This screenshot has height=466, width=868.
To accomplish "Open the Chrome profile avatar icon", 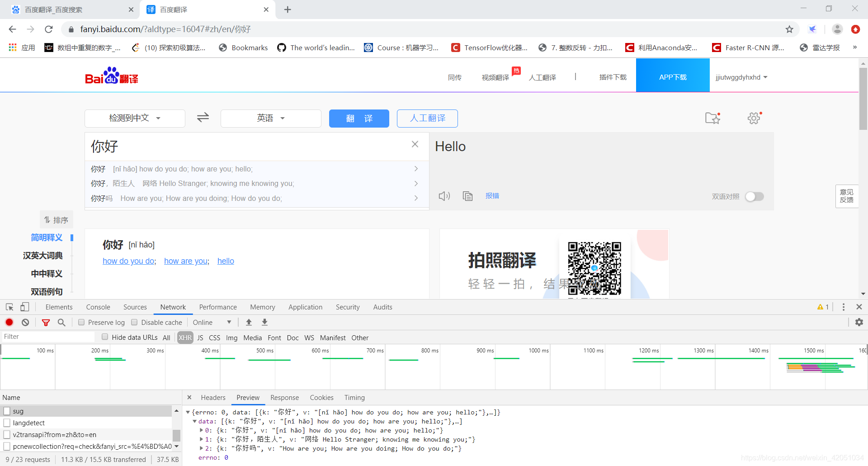I will pyautogui.click(x=837, y=29).
